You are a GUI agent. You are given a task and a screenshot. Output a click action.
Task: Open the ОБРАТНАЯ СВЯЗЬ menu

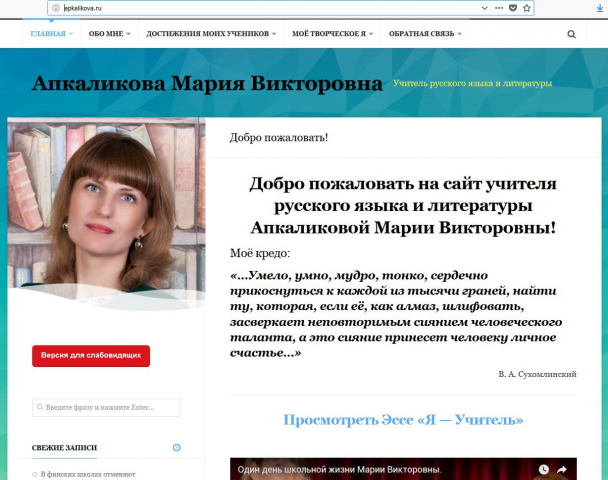pos(425,34)
